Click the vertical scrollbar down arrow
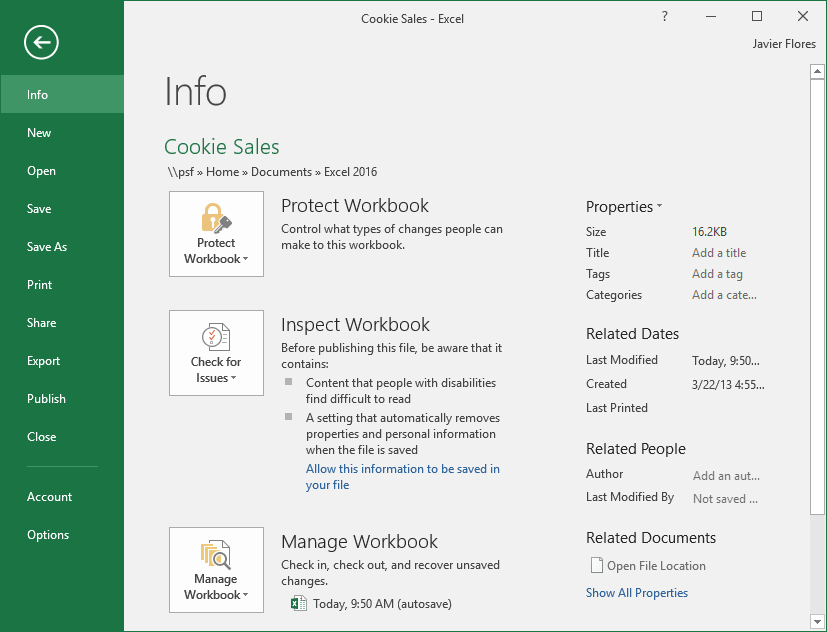The height and width of the screenshot is (632, 827). [818, 620]
